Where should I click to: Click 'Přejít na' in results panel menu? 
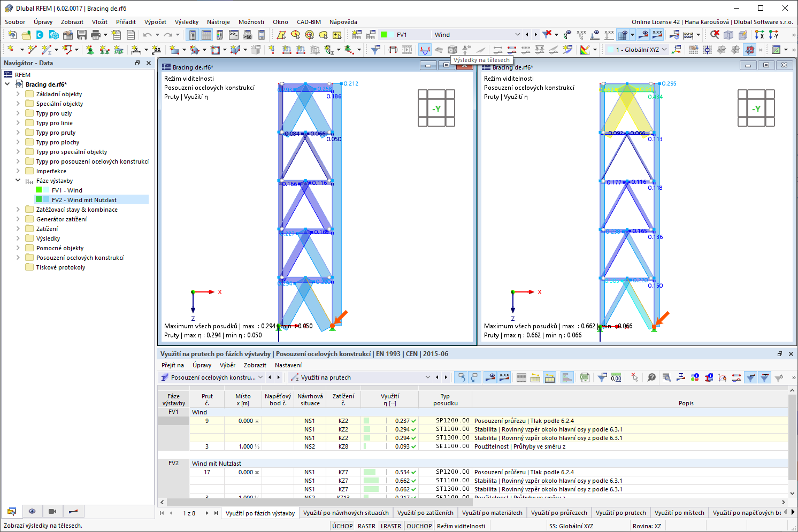pos(173,365)
